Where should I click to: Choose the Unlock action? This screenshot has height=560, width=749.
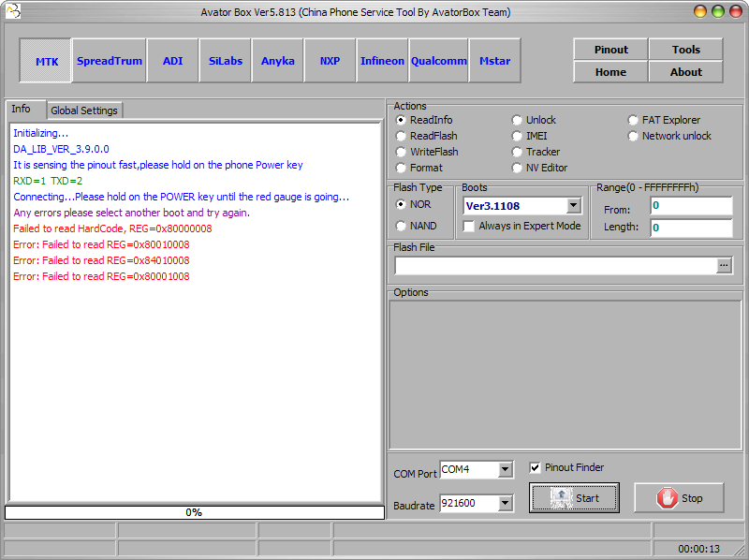534,120
